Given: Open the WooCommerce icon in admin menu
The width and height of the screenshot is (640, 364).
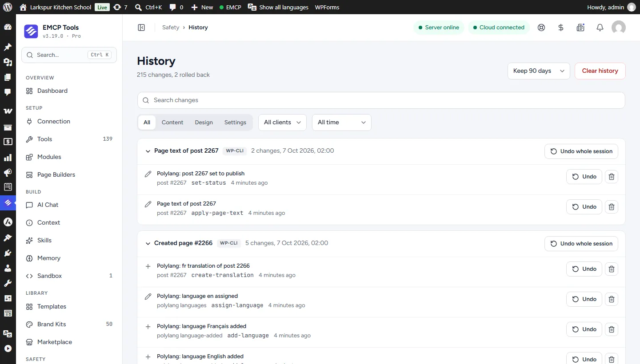Looking at the screenshot, I should (8, 111).
